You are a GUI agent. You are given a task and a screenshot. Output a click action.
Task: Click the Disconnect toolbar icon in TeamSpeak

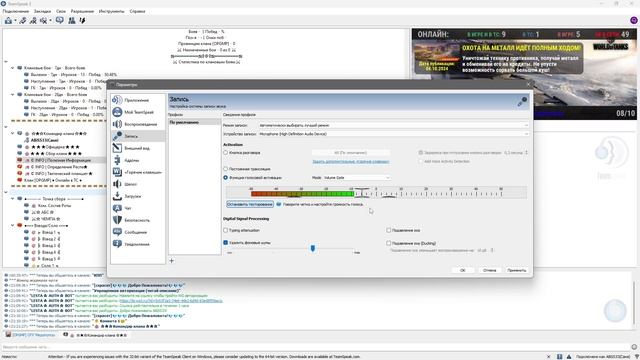pyautogui.click(x=23, y=20)
